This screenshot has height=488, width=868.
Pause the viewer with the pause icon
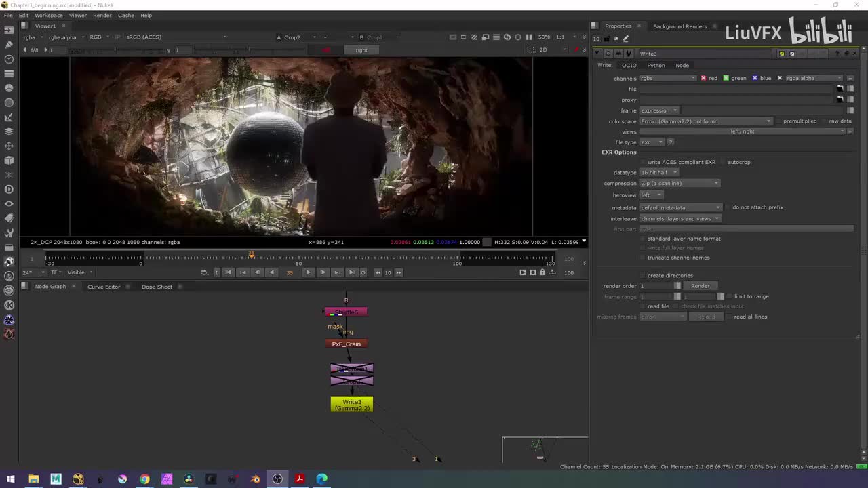pos(529,37)
